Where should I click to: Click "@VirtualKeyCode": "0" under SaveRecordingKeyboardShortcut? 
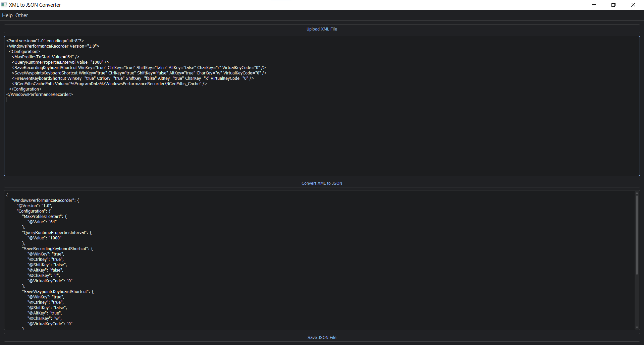(x=50, y=281)
